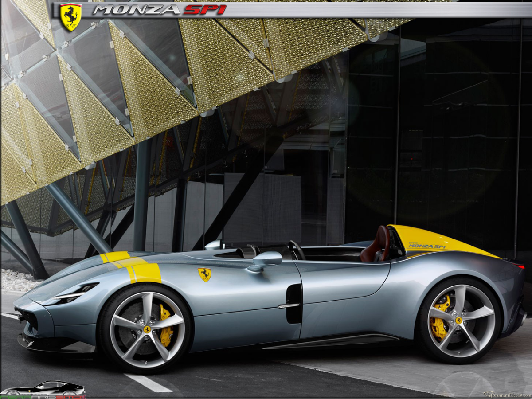Image resolution: width=532 pixels, height=399 pixels.
Task: Click the "MONZA SP1" lettering on the yellow fairing
Action: click(426, 246)
